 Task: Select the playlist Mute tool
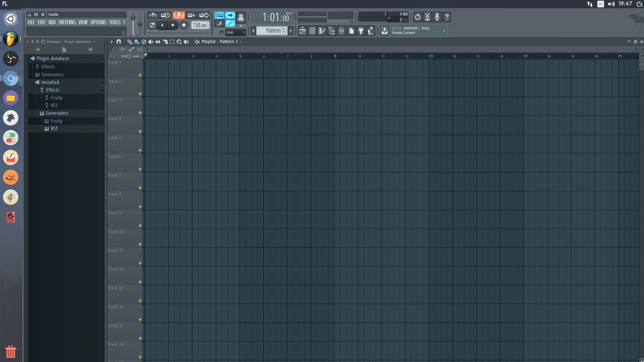point(151,42)
